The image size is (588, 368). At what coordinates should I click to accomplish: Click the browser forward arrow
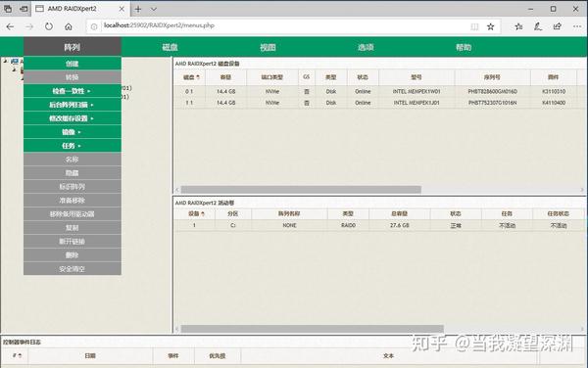29,26
